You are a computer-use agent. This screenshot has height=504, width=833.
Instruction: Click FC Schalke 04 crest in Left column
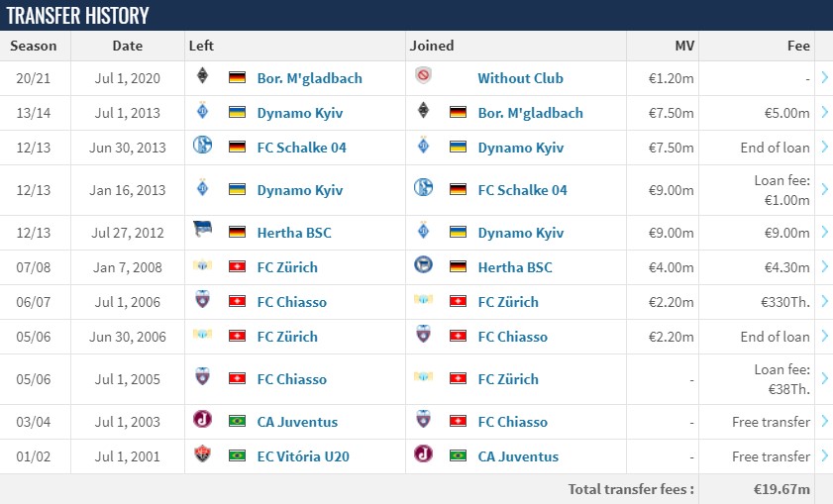(x=202, y=145)
